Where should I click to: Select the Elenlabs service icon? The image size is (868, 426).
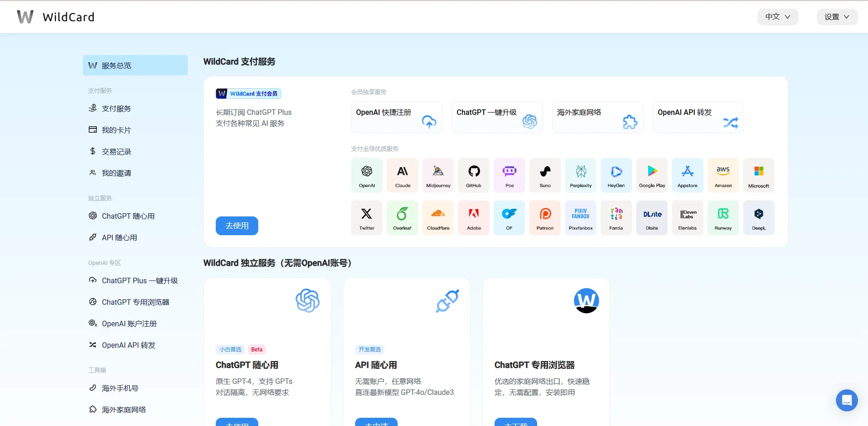687,218
